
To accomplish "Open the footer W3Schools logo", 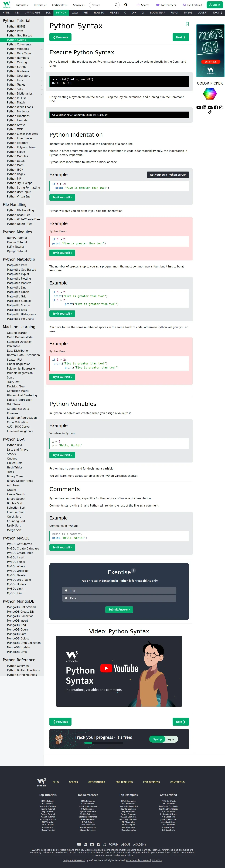I will coord(41,782).
